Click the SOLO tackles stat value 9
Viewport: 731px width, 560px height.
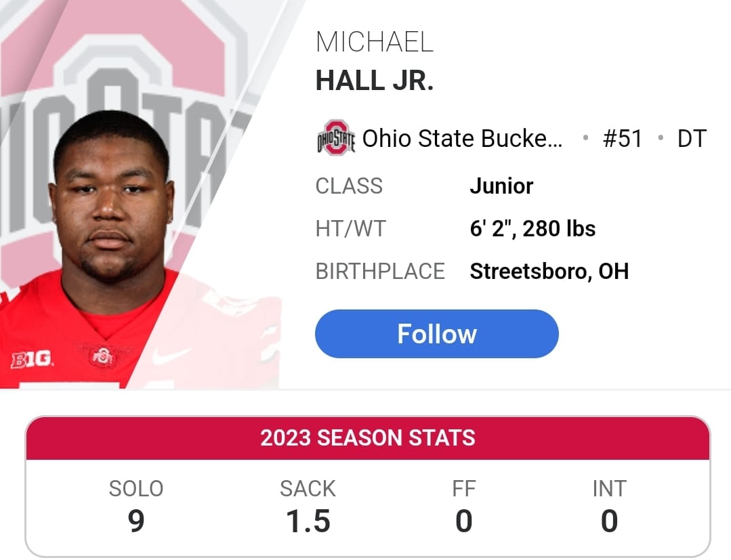[x=136, y=521]
